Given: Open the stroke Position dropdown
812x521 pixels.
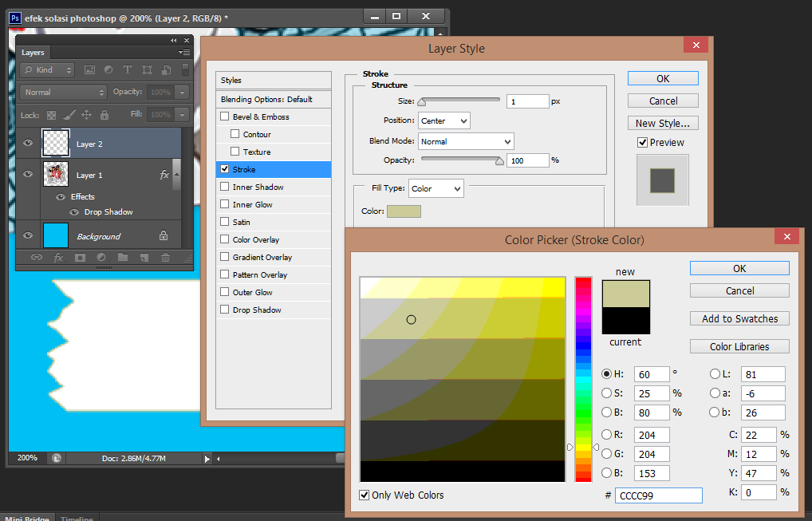Looking at the screenshot, I should (443, 120).
